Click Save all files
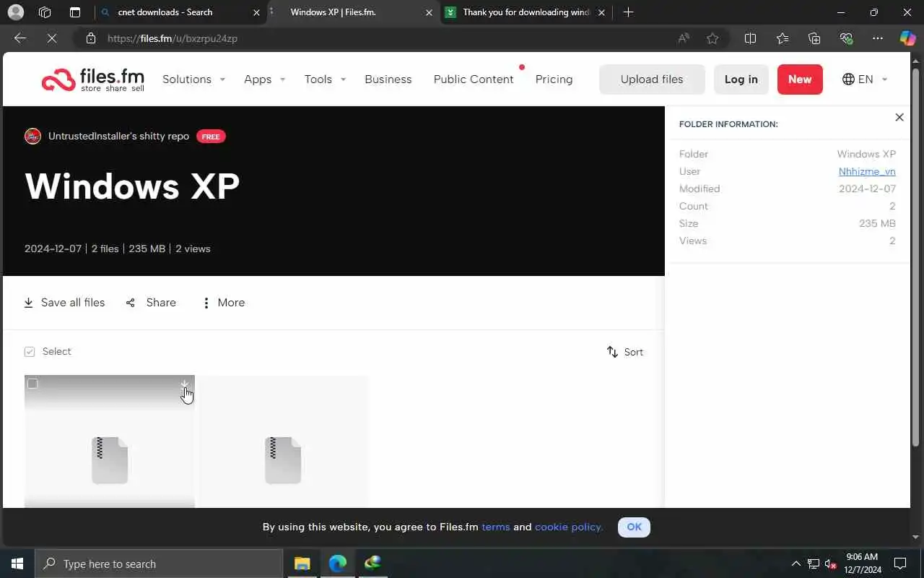The width and height of the screenshot is (924, 578). click(x=64, y=303)
